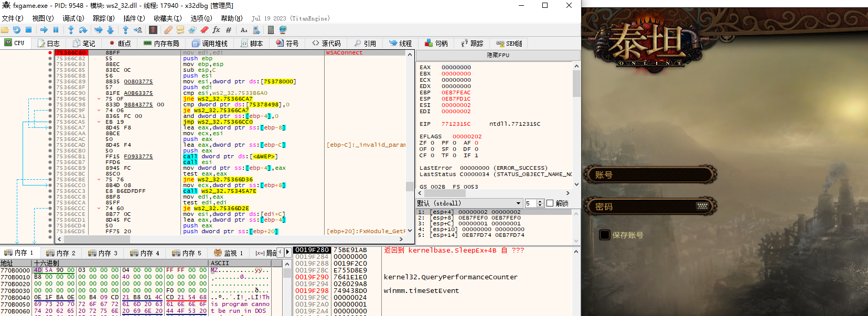Switch to the 符号 tab
This screenshot has width=868, height=316.
pos(287,43)
